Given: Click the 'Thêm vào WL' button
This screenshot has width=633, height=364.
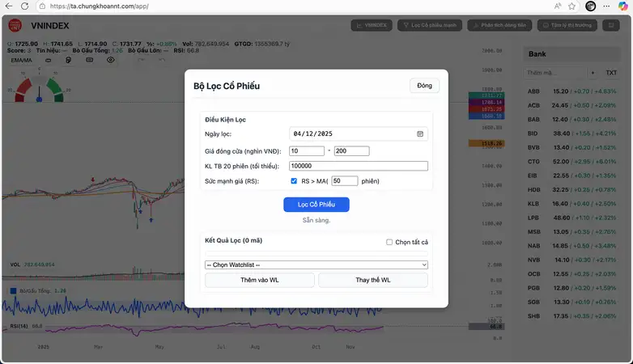Looking at the screenshot, I should [x=259, y=280].
